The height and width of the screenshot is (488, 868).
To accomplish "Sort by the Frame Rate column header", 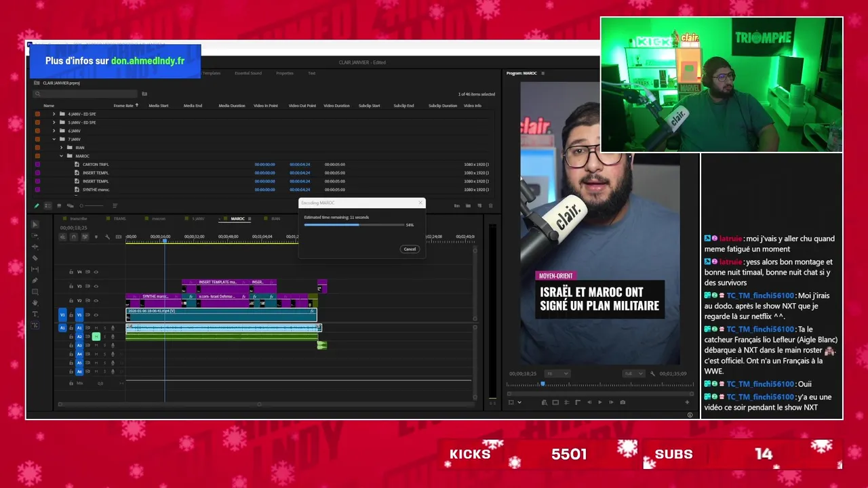I will click(123, 106).
